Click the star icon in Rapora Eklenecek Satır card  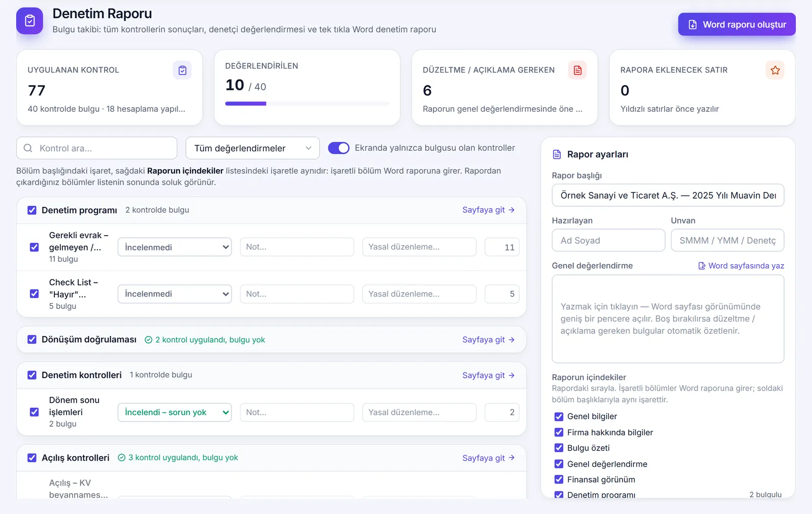[x=775, y=70]
